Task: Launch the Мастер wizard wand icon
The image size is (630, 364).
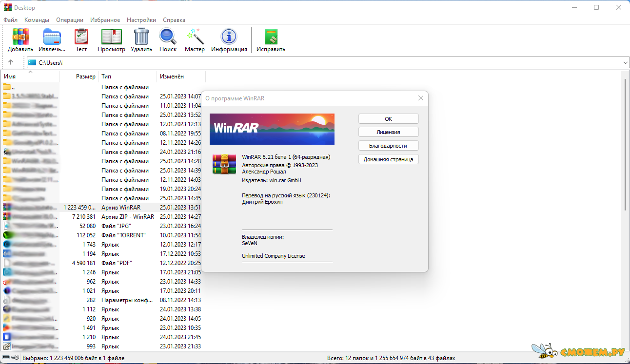Action: [x=195, y=40]
